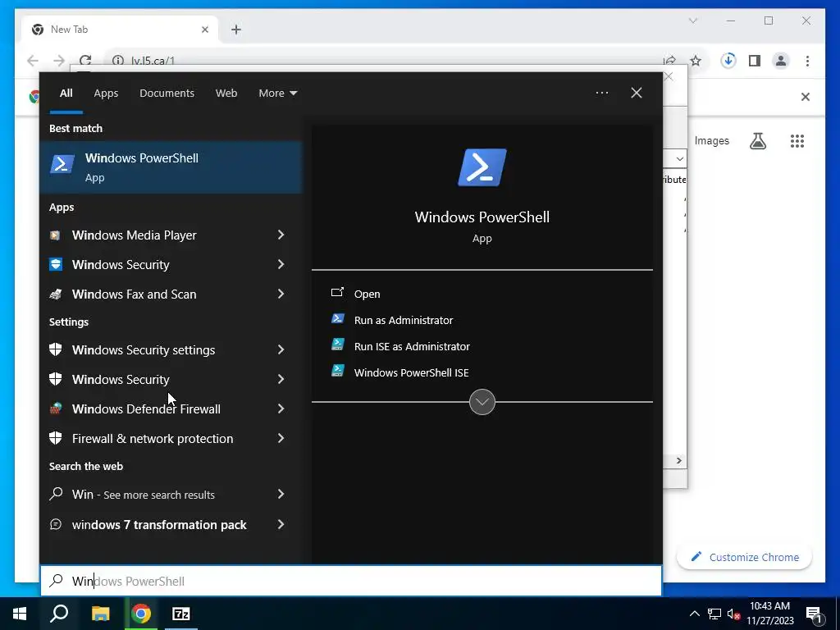Open the More filter dropdown
Screen dimensions: 840x630
pyautogui.click(x=277, y=94)
